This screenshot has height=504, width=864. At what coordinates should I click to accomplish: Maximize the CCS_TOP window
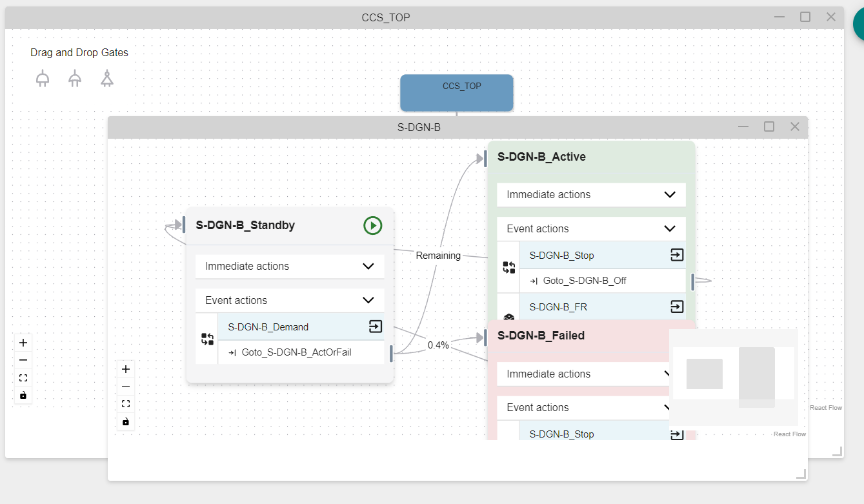point(805,17)
